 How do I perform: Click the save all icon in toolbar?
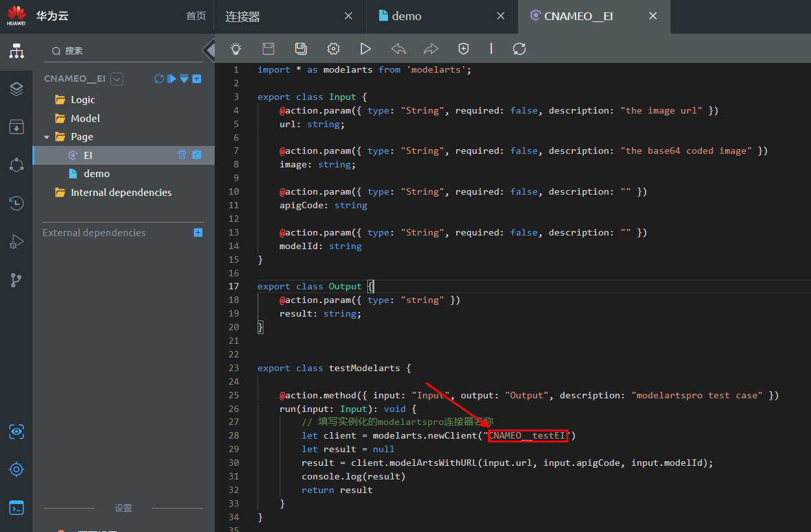(300, 49)
